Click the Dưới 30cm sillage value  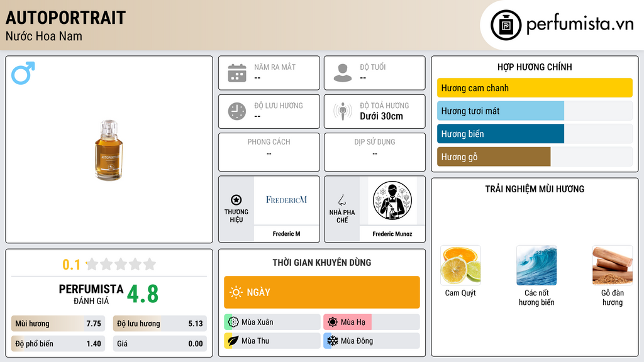click(x=382, y=116)
